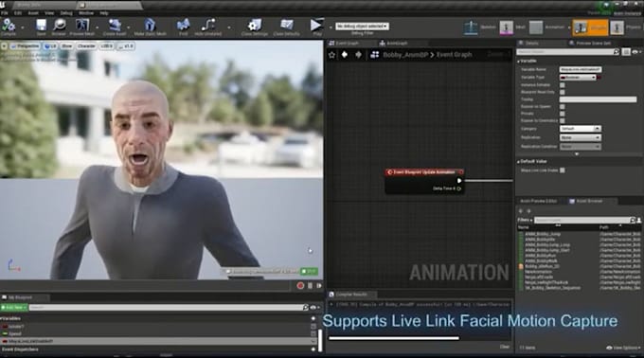Open the Replication Condition dropdown
The height and width of the screenshot is (358, 644).
[x=581, y=147]
